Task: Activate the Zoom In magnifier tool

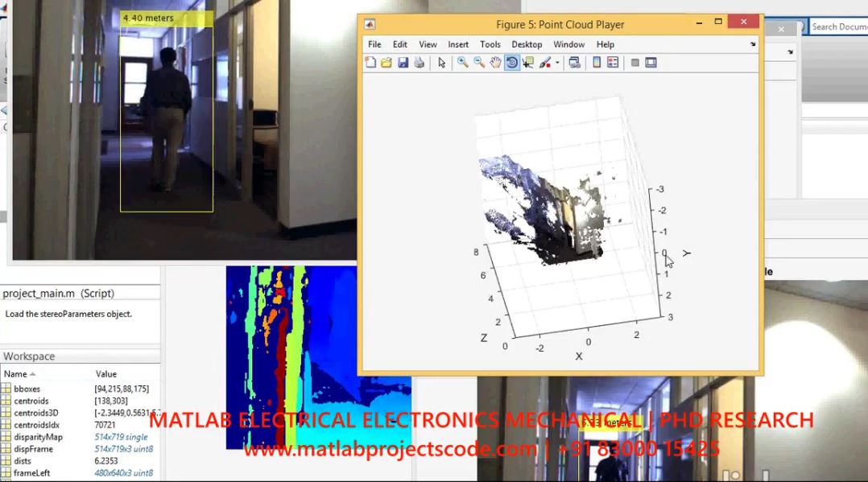Action: tap(463, 63)
